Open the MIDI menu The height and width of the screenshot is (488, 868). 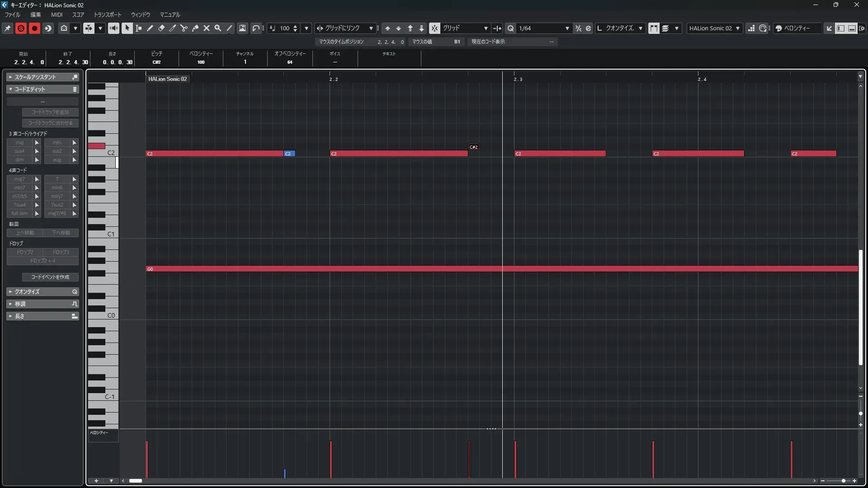(x=57, y=14)
